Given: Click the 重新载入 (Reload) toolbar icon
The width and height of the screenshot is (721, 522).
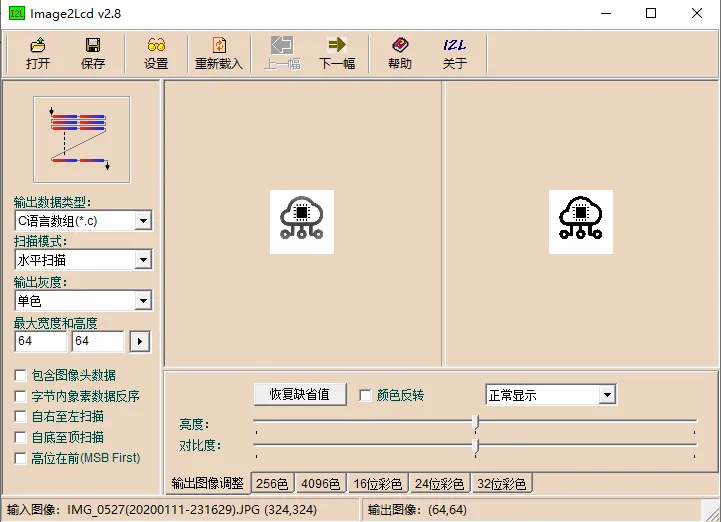Looking at the screenshot, I should pos(219,45).
